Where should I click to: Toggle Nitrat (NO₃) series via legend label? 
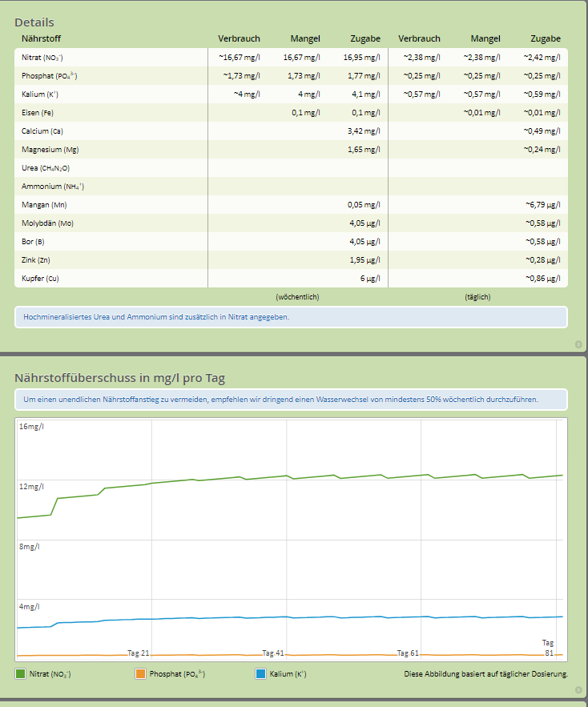point(50,674)
